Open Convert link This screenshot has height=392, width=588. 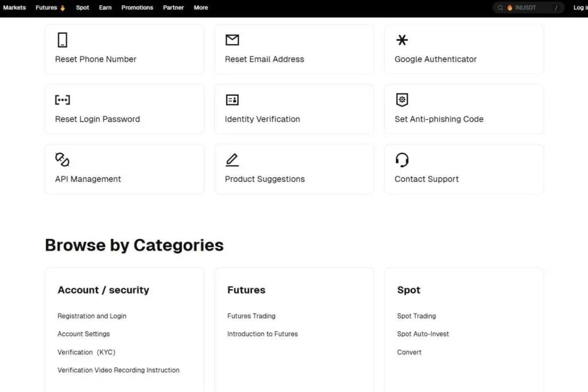[x=409, y=352]
